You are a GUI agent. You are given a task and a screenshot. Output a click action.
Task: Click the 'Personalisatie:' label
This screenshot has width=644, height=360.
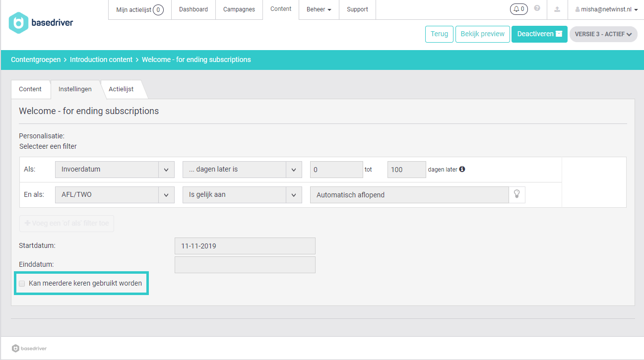pyautogui.click(x=42, y=136)
